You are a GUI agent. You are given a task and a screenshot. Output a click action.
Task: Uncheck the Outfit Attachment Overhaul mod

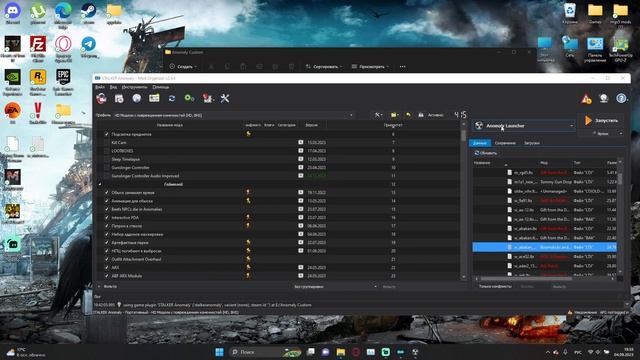pyautogui.click(x=107, y=259)
